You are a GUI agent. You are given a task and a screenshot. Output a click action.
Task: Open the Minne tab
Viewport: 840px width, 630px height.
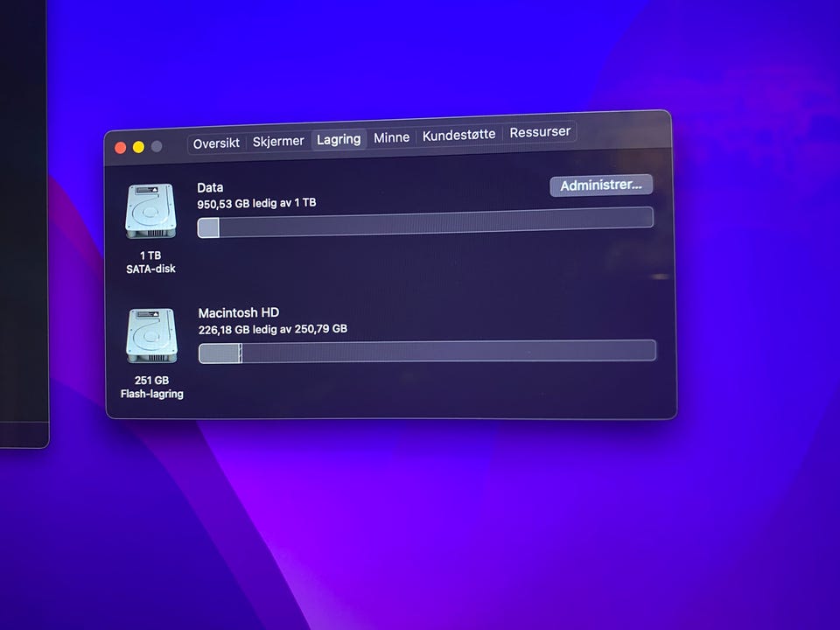coord(392,137)
